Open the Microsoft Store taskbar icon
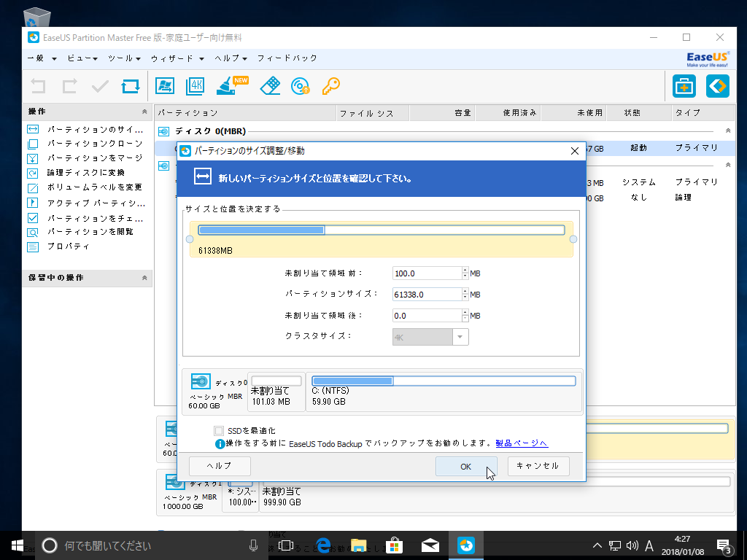Screen dimensions: 747x560 pyautogui.click(x=394, y=545)
